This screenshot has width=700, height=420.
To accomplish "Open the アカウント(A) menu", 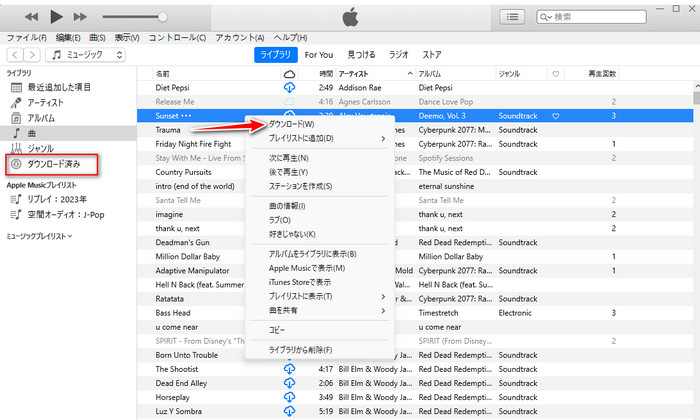I will (240, 38).
